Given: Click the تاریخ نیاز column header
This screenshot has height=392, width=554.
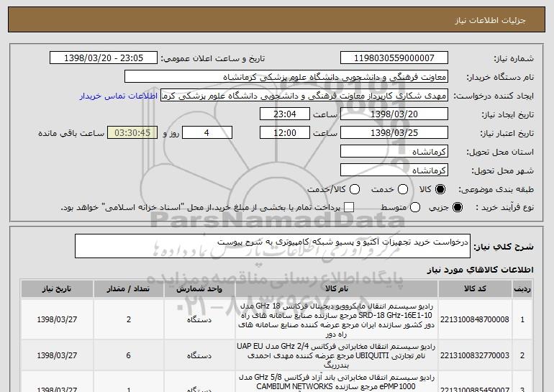Looking at the screenshot, I should [57, 289].
